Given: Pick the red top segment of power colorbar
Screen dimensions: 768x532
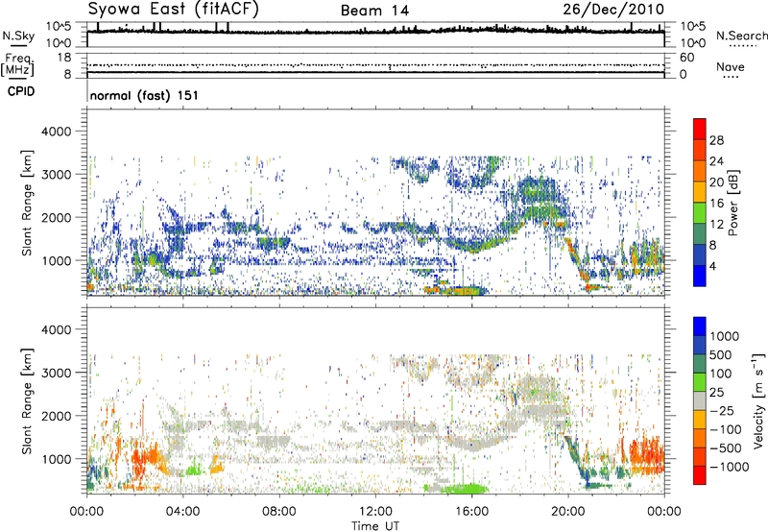Looking at the screenshot, I should [x=700, y=129].
